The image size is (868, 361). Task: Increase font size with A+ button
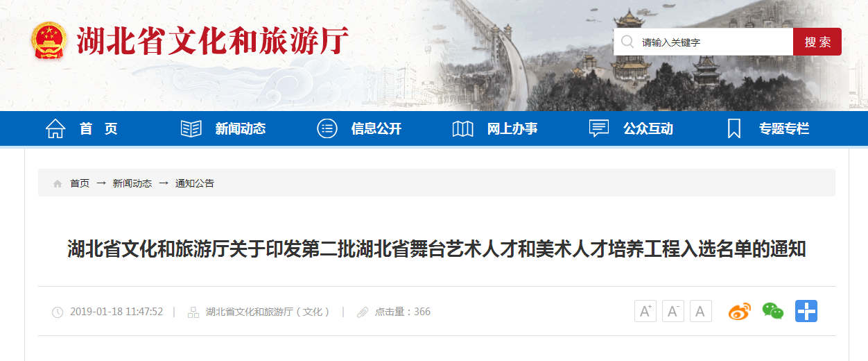[x=645, y=311]
